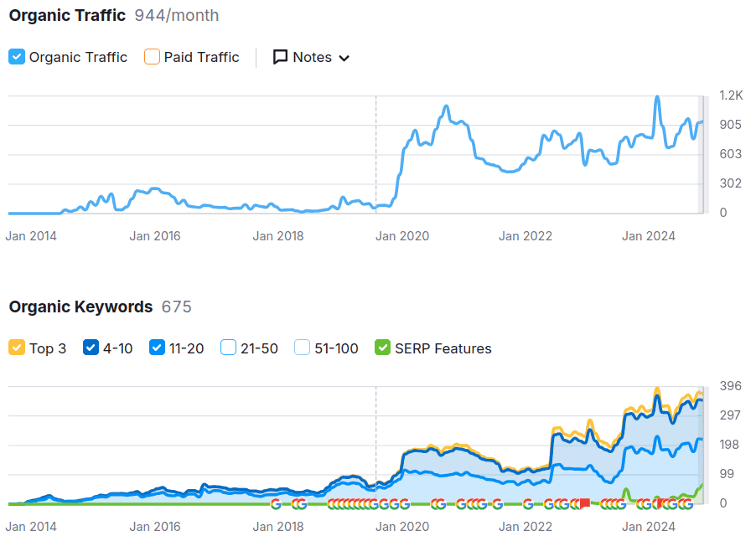Viewport: 756px width, 541px height.
Task: Click the Organic Traffic peak in early 2024
Action: pos(656,98)
